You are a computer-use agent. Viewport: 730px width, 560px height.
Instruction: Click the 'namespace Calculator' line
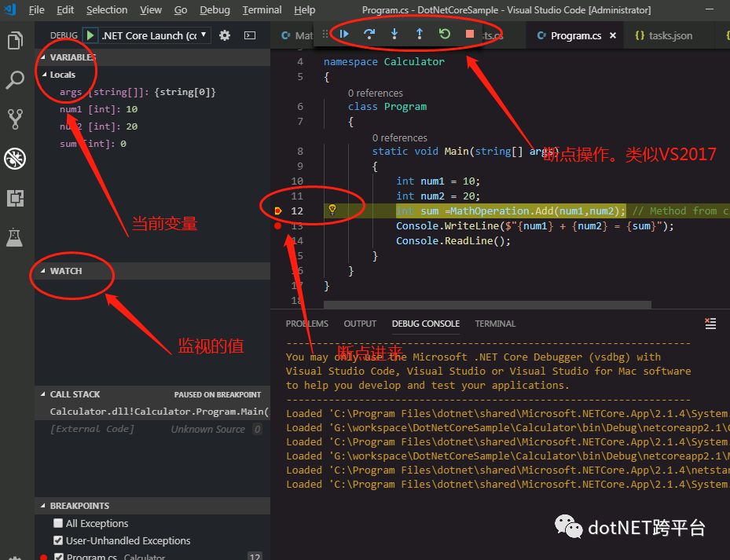[x=384, y=61]
